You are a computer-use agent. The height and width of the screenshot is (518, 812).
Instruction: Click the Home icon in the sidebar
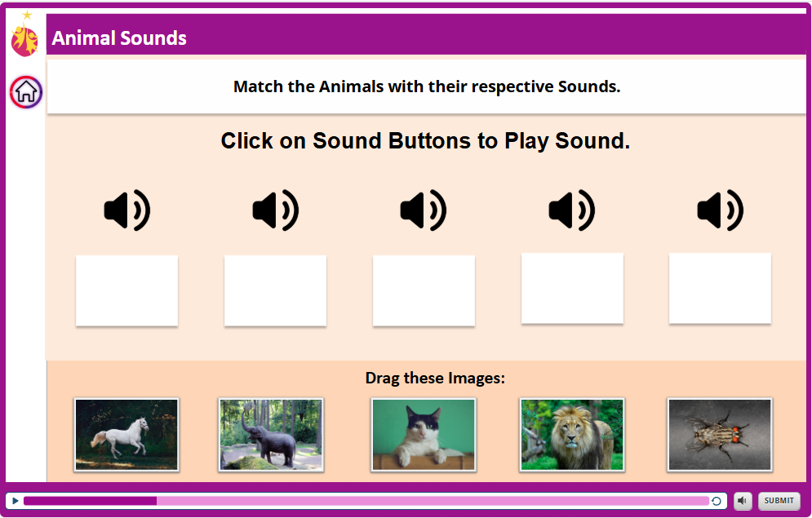coord(25,92)
